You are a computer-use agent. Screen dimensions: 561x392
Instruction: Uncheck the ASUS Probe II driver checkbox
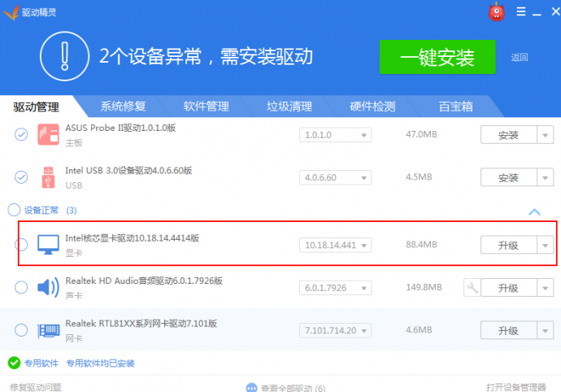(21, 134)
